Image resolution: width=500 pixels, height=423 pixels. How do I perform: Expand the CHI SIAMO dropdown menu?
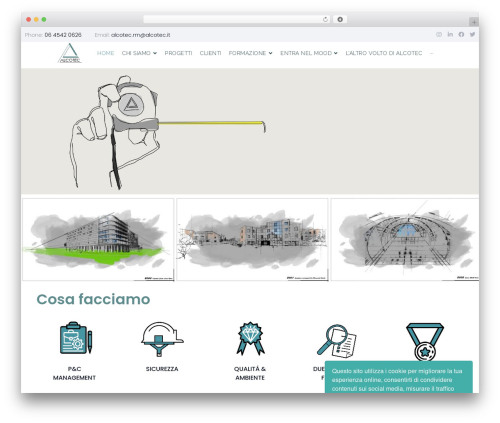[139, 53]
